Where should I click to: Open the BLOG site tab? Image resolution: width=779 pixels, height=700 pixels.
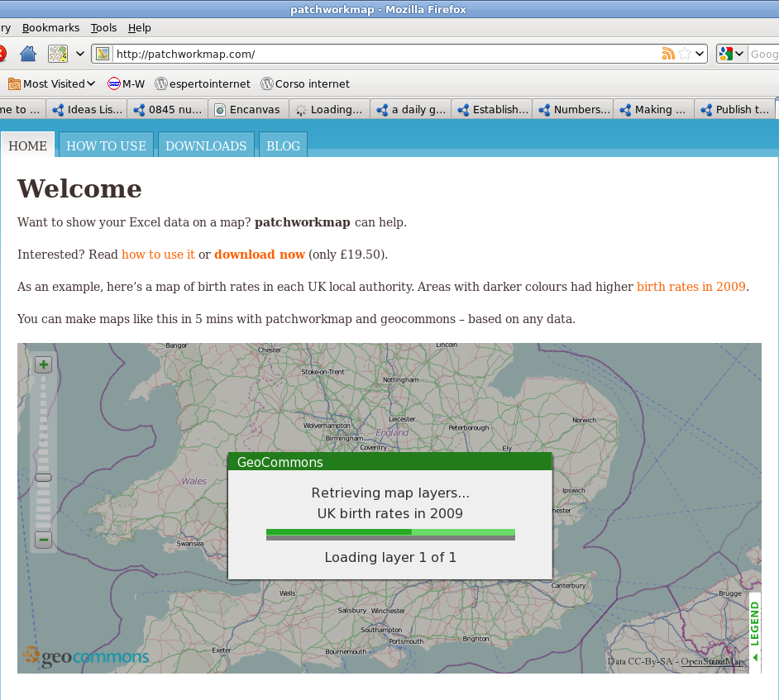(283, 145)
